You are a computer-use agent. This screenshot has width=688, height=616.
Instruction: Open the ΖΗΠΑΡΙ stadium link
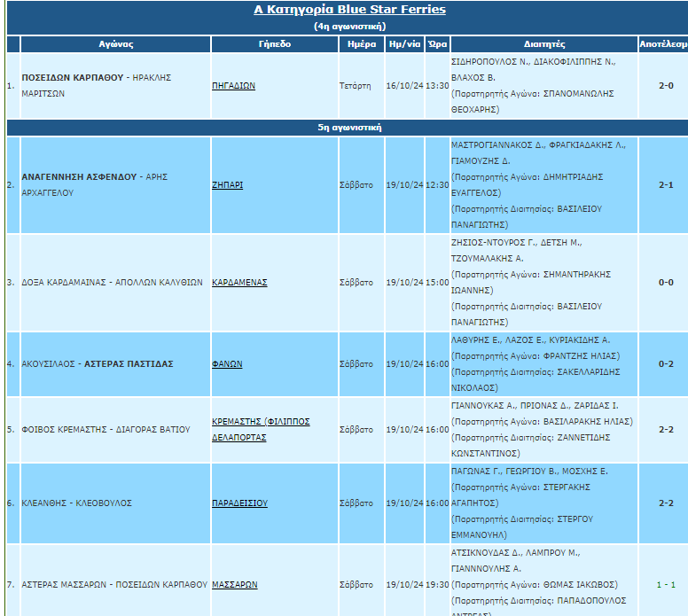[x=227, y=184]
